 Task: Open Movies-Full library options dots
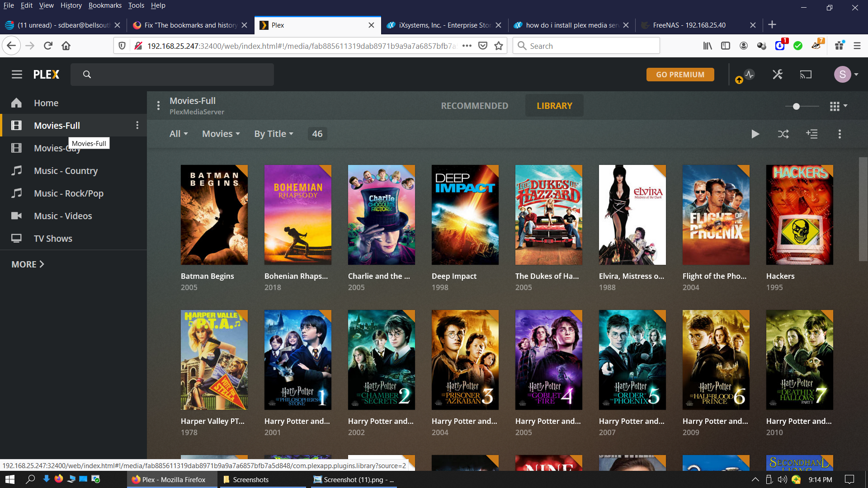point(137,125)
